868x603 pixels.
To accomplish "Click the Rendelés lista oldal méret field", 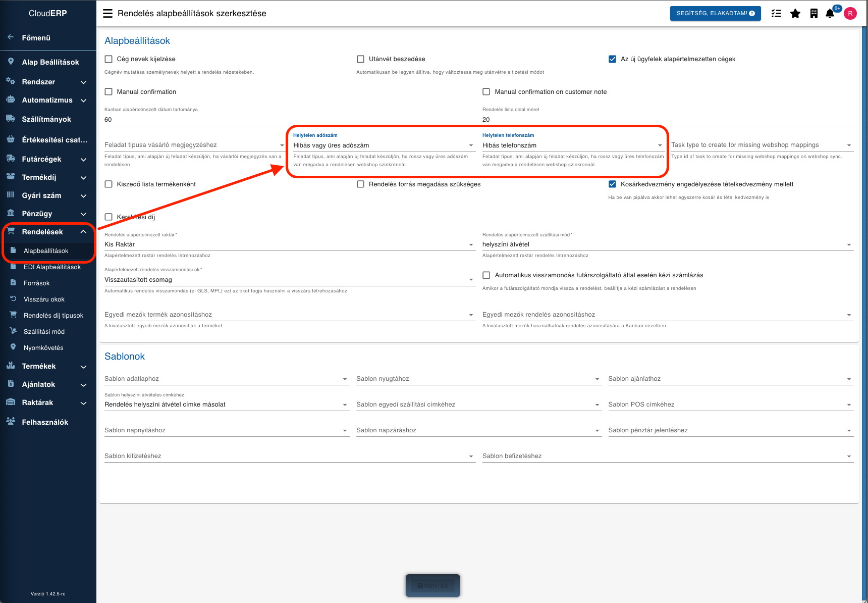I will point(667,120).
